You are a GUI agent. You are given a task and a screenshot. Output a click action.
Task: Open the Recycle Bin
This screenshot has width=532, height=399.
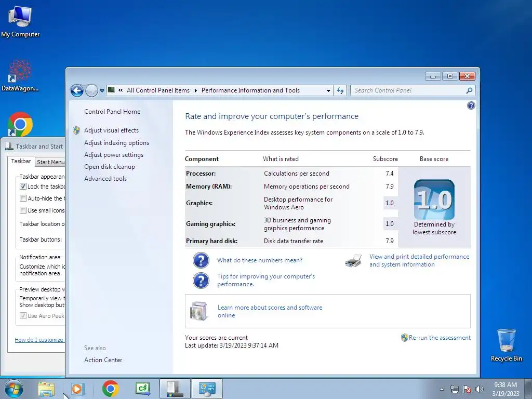[506, 345]
